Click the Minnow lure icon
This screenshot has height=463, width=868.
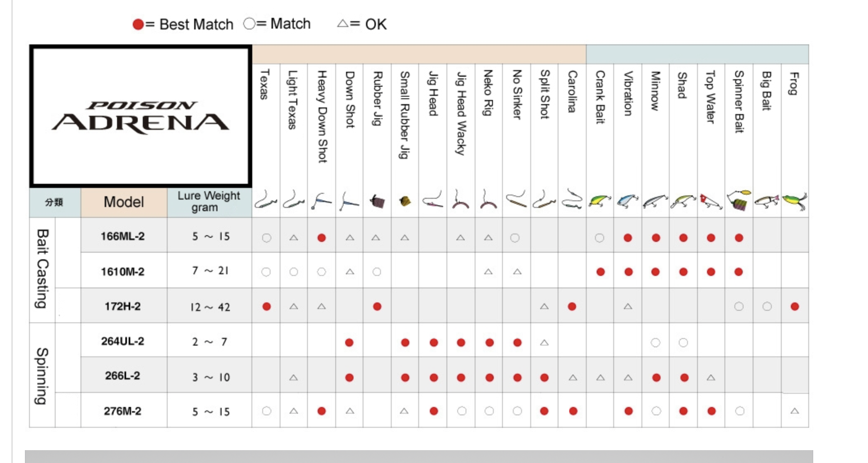[655, 201]
